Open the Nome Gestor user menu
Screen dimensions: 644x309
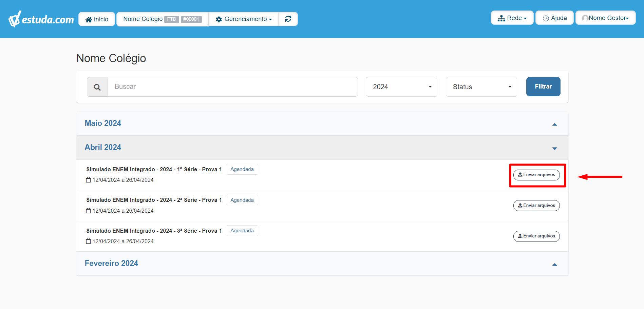pos(605,18)
